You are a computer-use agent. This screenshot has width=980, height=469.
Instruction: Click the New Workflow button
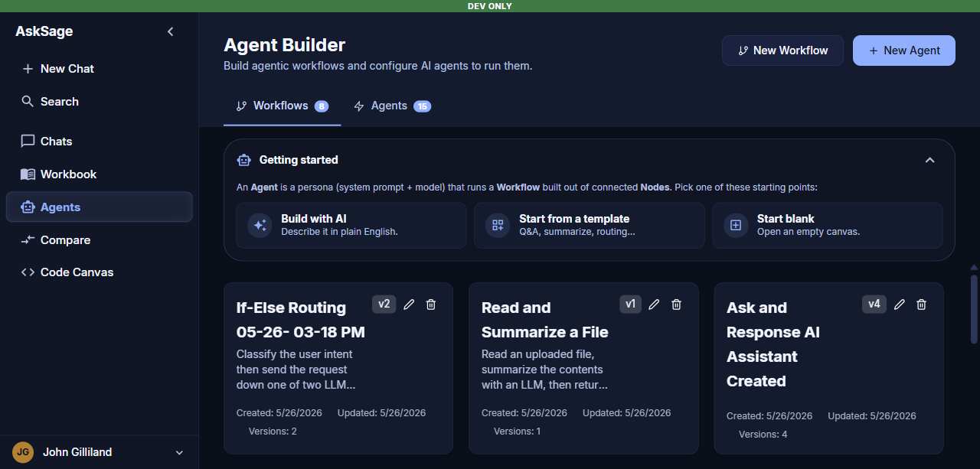pos(782,50)
